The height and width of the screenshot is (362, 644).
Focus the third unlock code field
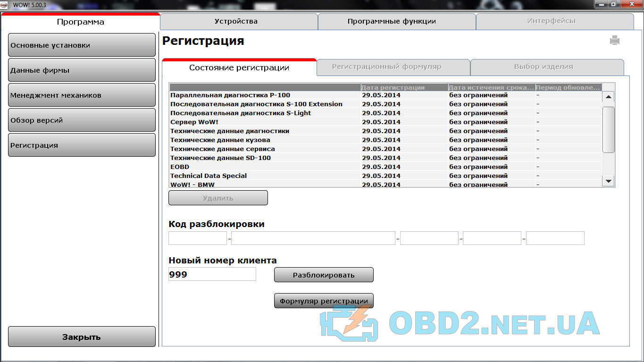(429, 238)
